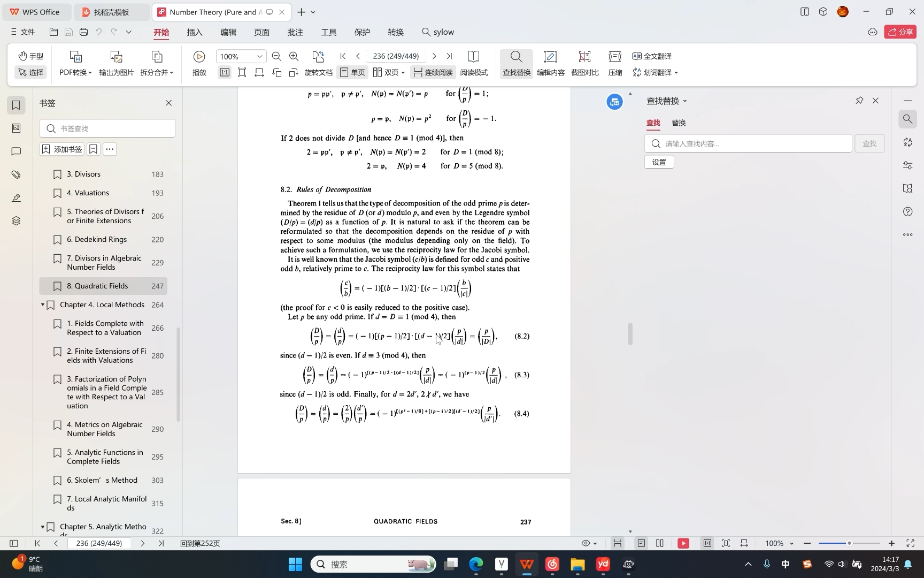Click the page number input field
The height and width of the screenshot is (578, 924).
pyautogui.click(x=396, y=56)
